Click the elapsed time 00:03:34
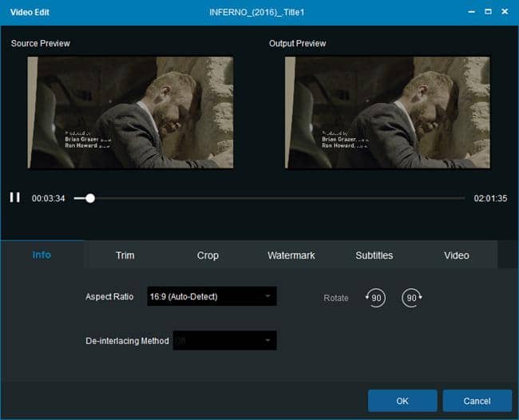This screenshot has width=519, height=420. (x=49, y=198)
